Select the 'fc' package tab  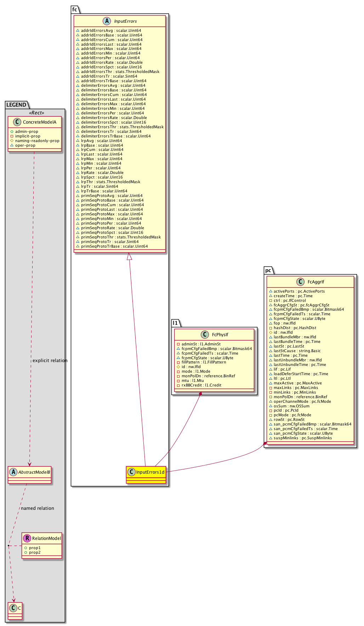click(75, 10)
